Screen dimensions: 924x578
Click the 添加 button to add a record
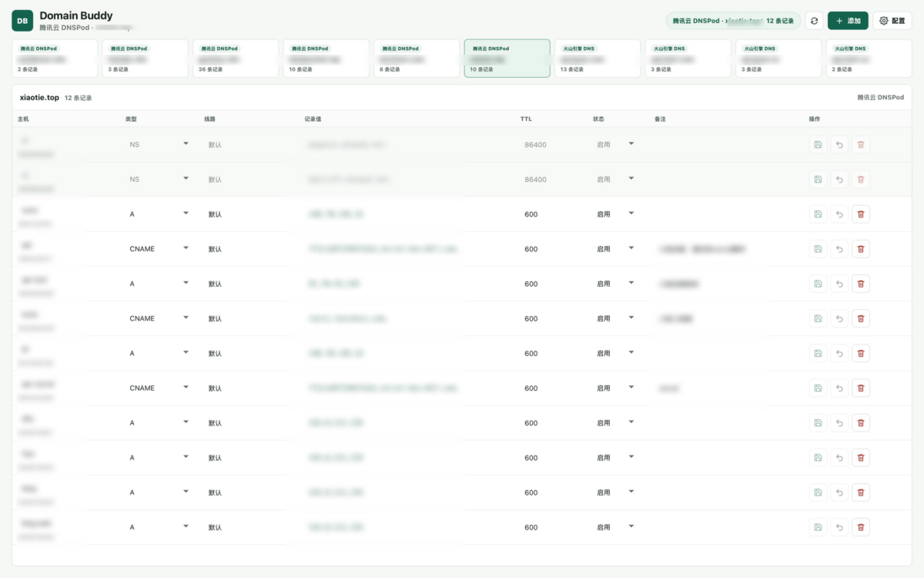click(x=848, y=21)
